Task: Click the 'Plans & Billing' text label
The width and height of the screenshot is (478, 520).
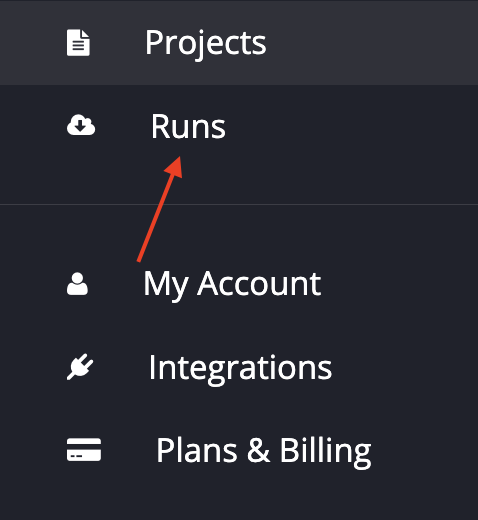Action: 264,452
